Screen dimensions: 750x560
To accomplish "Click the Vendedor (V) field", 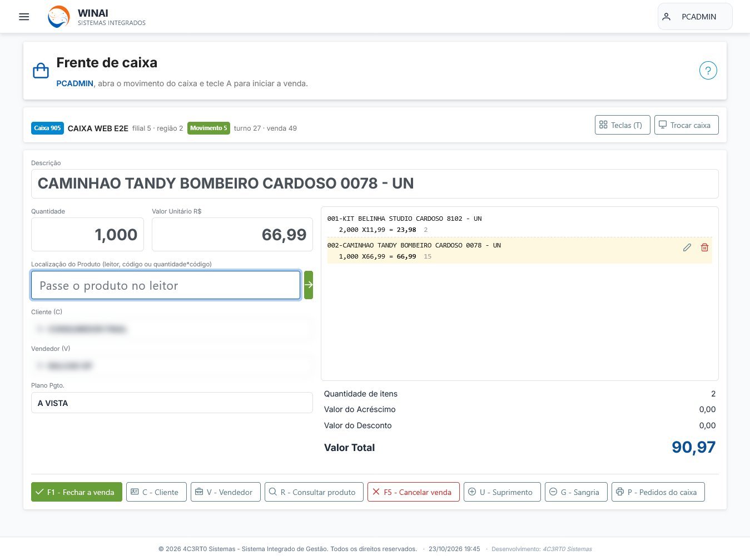I will 172,366.
